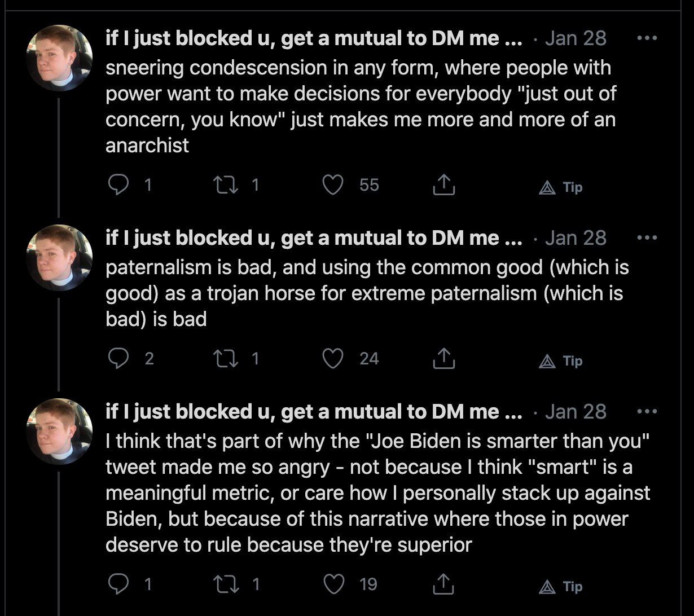
Task: Reply to the anarchist tweet
Action: tap(118, 185)
